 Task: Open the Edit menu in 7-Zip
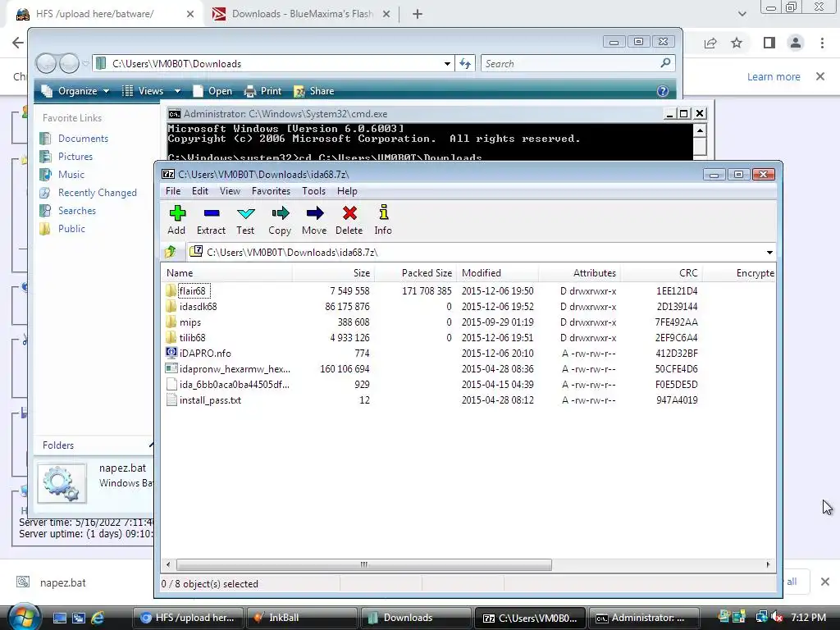click(x=200, y=191)
